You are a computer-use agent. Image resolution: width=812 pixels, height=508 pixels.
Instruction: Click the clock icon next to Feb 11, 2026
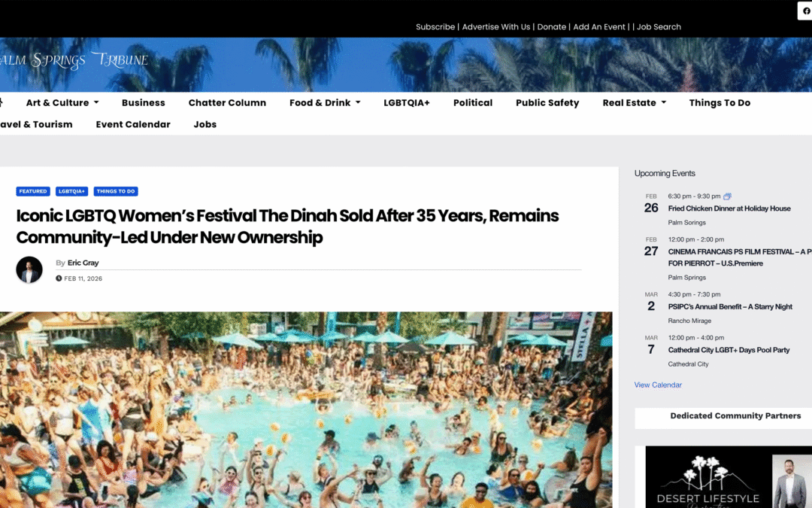(x=59, y=278)
